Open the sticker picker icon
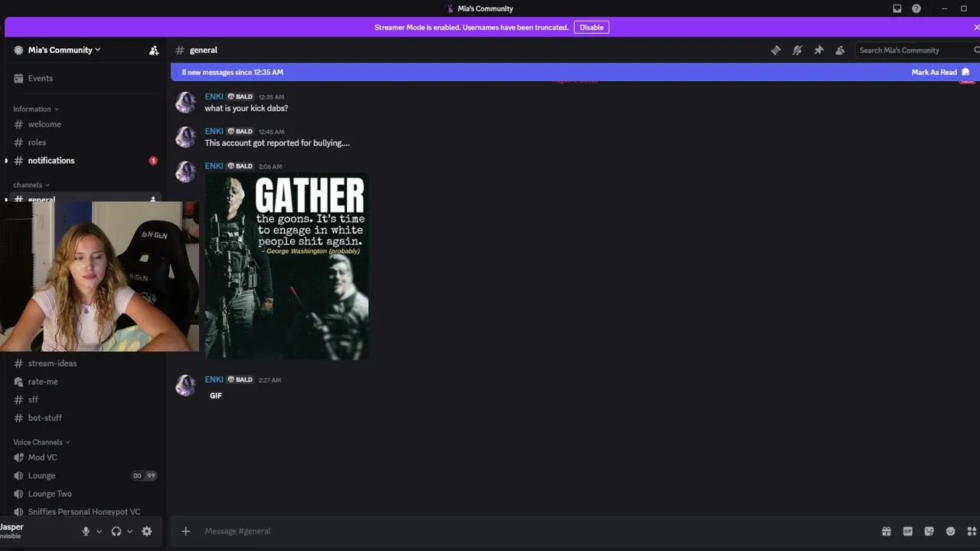 click(929, 531)
